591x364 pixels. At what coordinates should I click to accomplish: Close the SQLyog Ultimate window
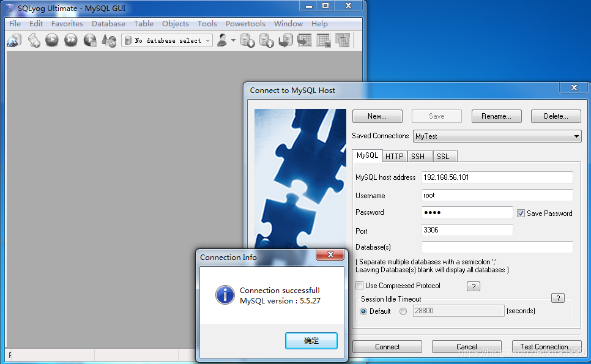pos(348,6)
